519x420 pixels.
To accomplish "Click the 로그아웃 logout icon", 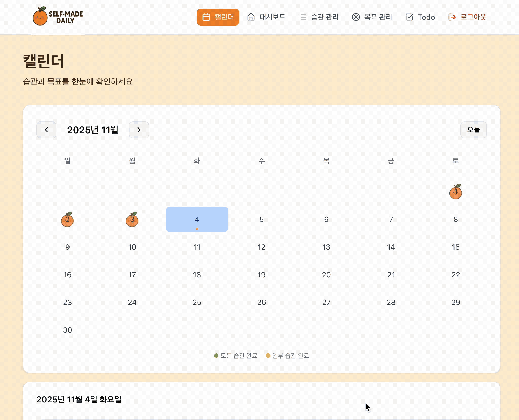I will tap(452, 17).
